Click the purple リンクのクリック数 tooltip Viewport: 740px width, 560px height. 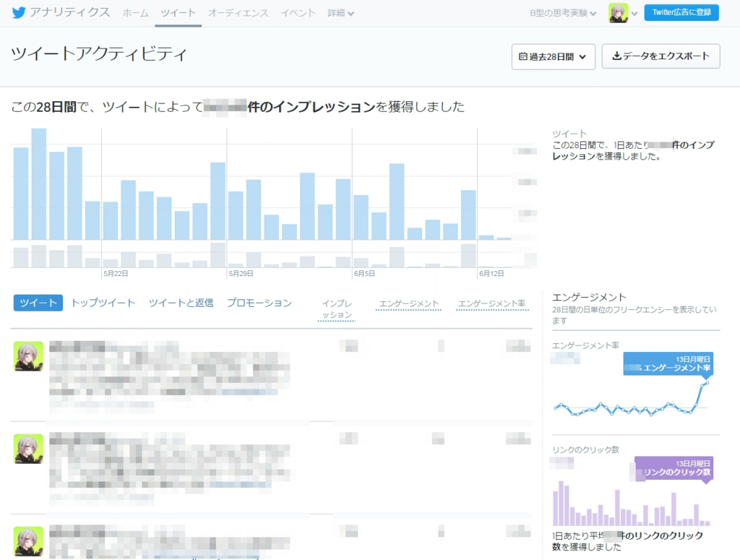tap(674, 468)
